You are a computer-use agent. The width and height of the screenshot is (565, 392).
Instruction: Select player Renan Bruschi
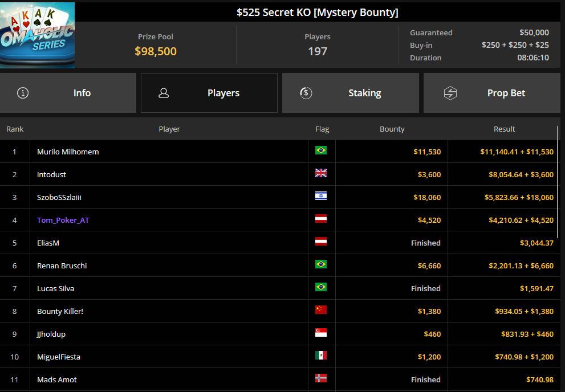[62, 266]
